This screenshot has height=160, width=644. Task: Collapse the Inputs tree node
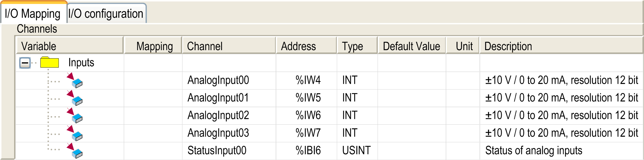click(25, 63)
